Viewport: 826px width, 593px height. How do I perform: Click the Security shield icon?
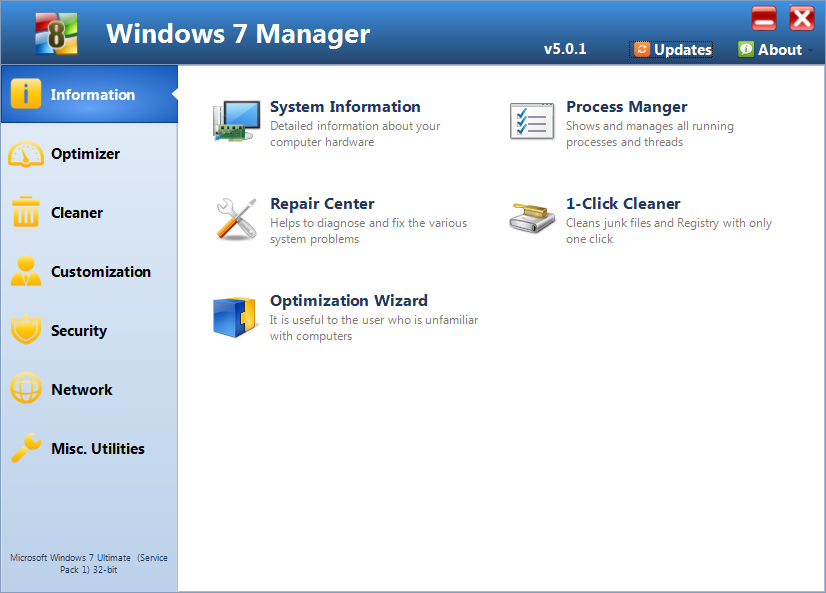[x=26, y=330]
